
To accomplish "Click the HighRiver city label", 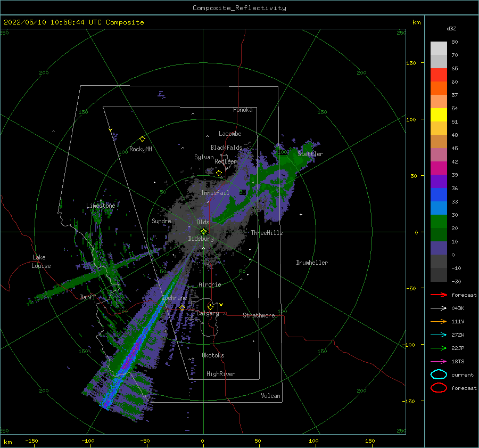I will click(x=221, y=374).
